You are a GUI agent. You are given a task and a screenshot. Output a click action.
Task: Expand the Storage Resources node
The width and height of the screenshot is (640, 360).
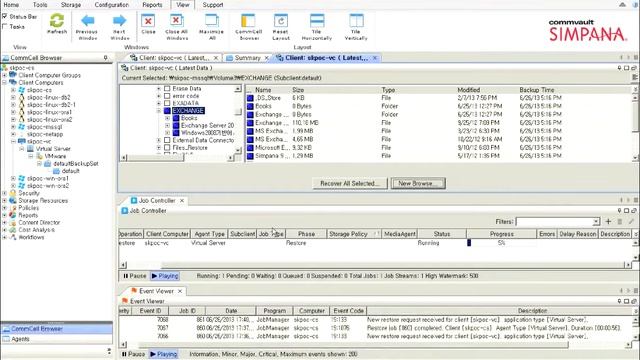point(4,200)
